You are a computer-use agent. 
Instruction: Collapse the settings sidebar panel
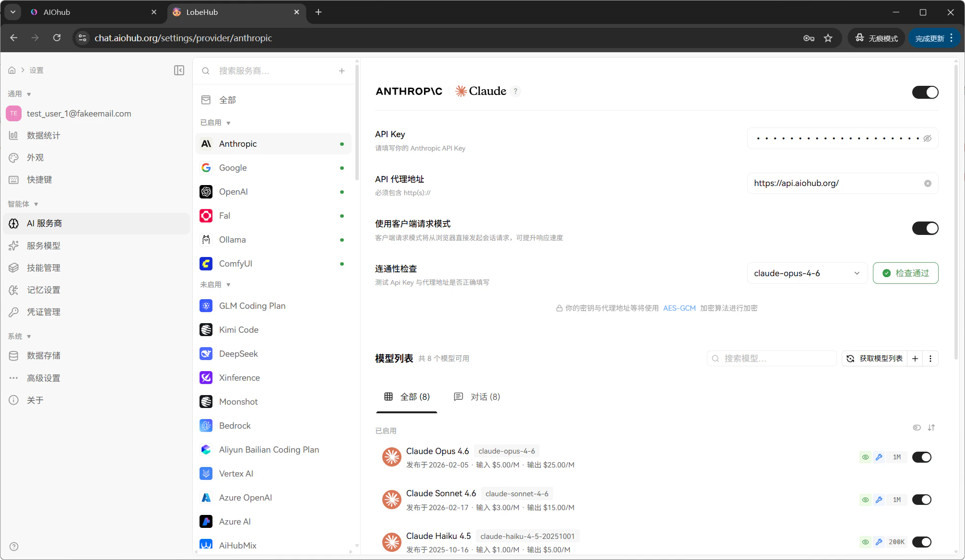tap(179, 70)
